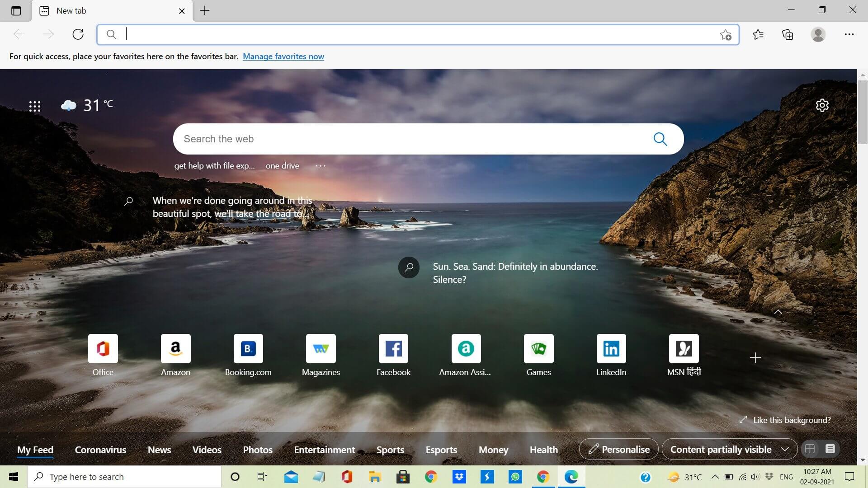Expand grid layout toggle bottom right
Screen dimensions: 868x488
click(810, 449)
